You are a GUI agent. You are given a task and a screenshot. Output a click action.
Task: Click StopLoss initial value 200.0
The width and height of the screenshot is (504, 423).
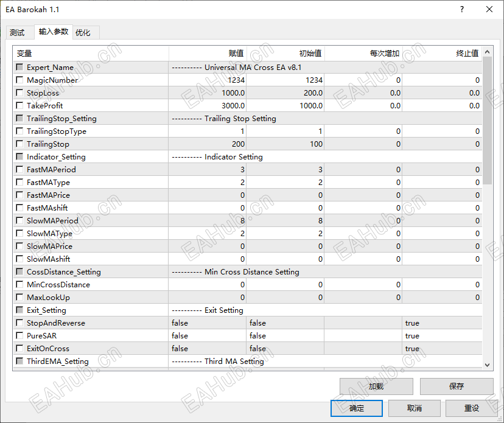tap(285, 93)
